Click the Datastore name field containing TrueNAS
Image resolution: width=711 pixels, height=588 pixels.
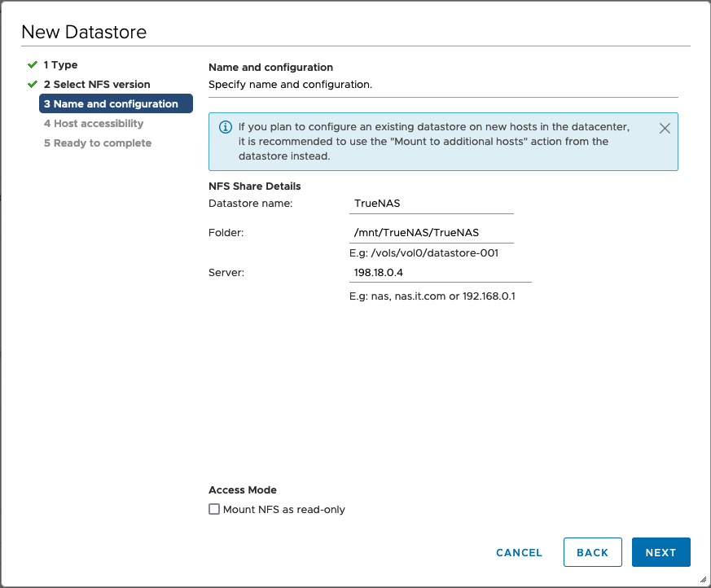coord(431,204)
